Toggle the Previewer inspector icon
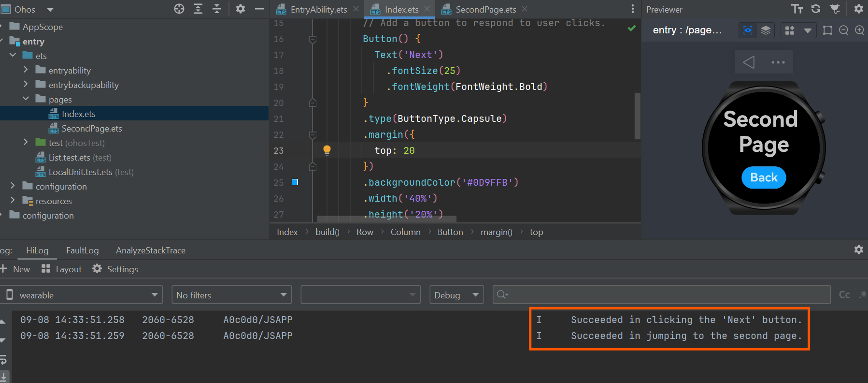Viewport: 868px width, 383px height. pyautogui.click(x=748, y=30)
